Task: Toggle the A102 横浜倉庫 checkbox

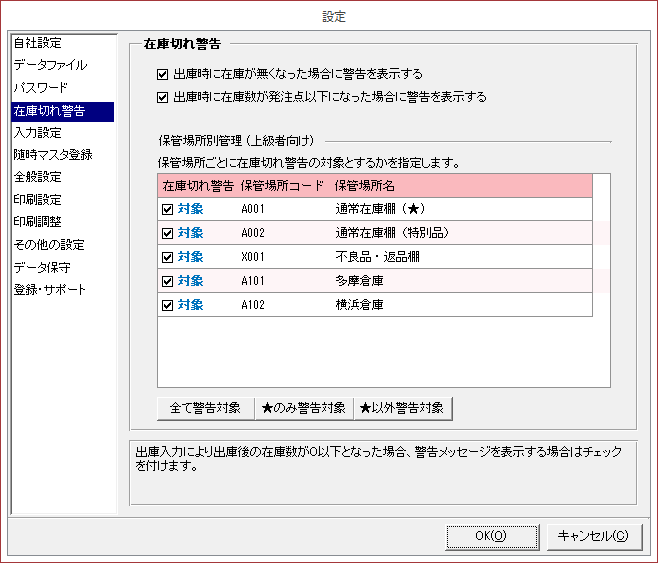Action: (167, 305)
